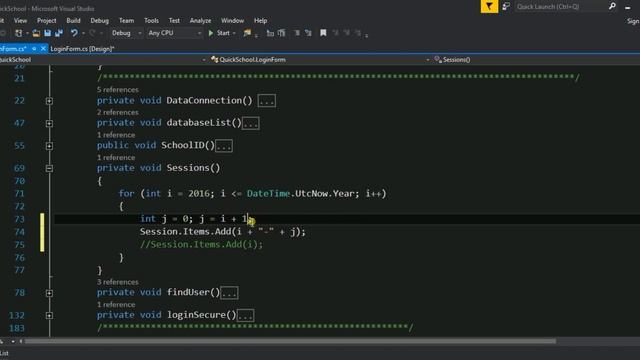
Task: Expand the SchoolID() method region
Action: coord(49,146)
